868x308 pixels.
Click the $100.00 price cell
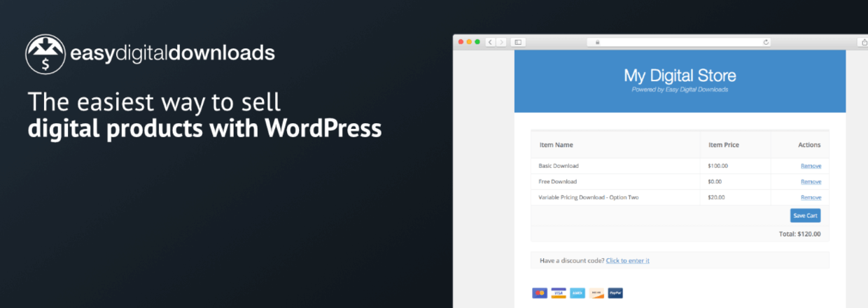point(718,166)
